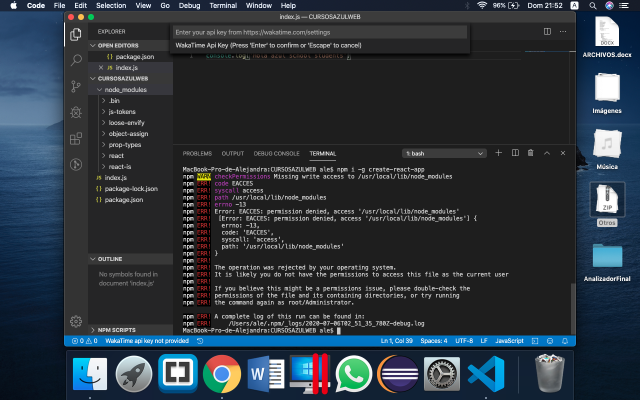Expand the NPM SCRIPTS section
This screenshot has width=640, height=400.
point(118,329)
